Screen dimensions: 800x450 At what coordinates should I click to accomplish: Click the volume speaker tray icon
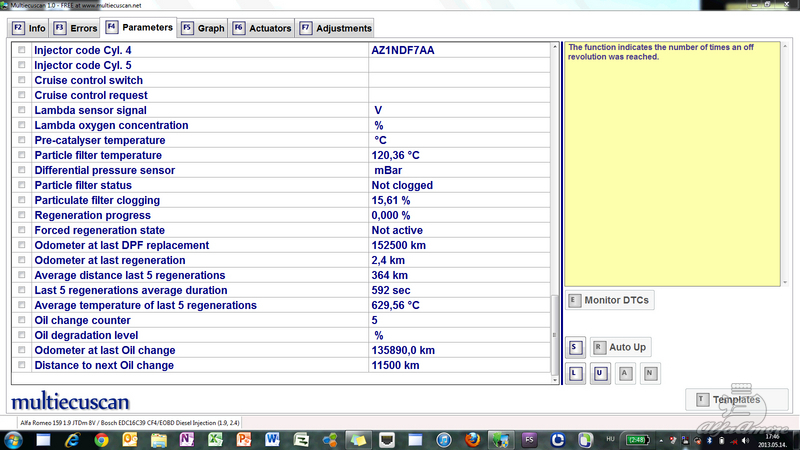pos(746,440)
